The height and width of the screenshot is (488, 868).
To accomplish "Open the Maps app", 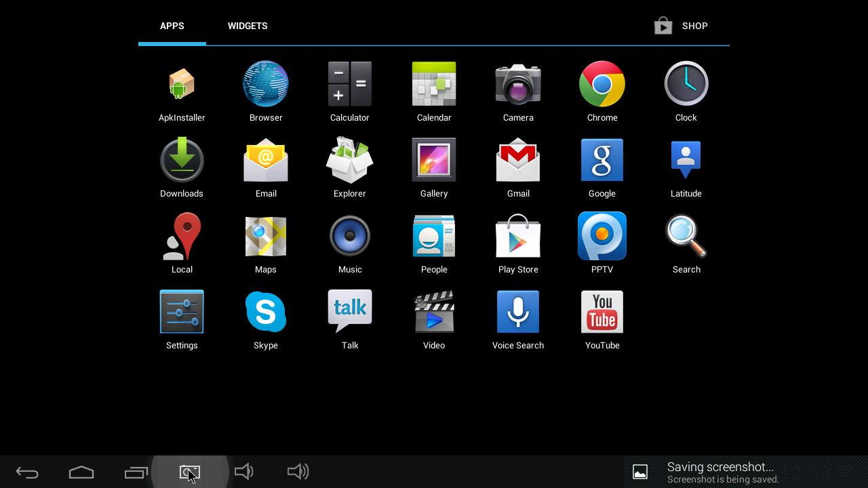I will [x=266, y=236].
